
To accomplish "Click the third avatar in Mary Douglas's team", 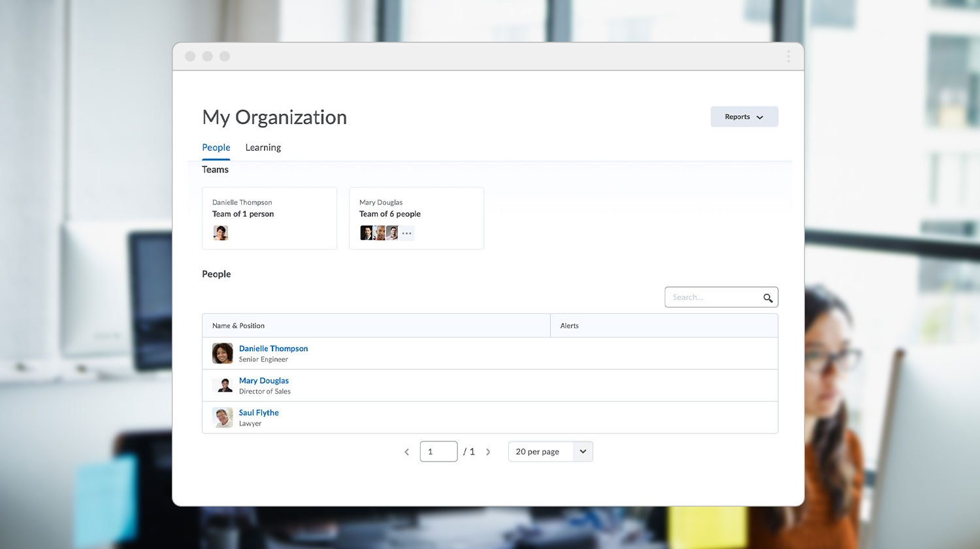I will click(392, 233).
